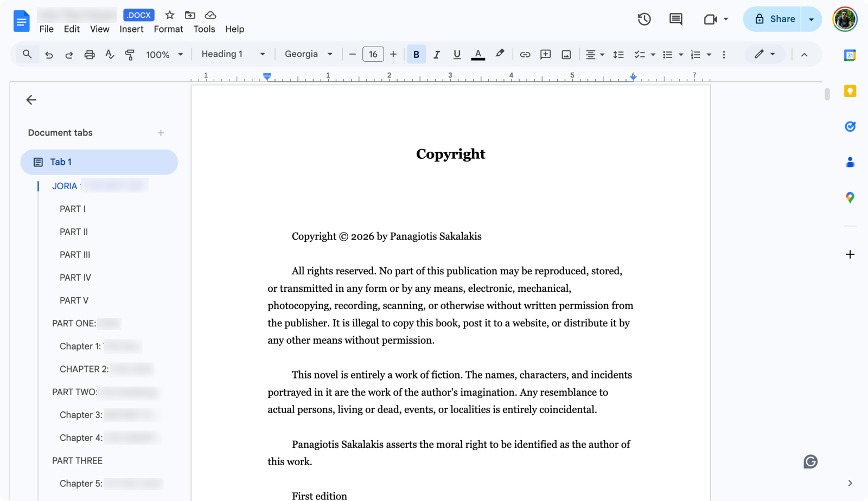Click the undo arrow icon
The image size is (868, 501).
click(49, 54)
